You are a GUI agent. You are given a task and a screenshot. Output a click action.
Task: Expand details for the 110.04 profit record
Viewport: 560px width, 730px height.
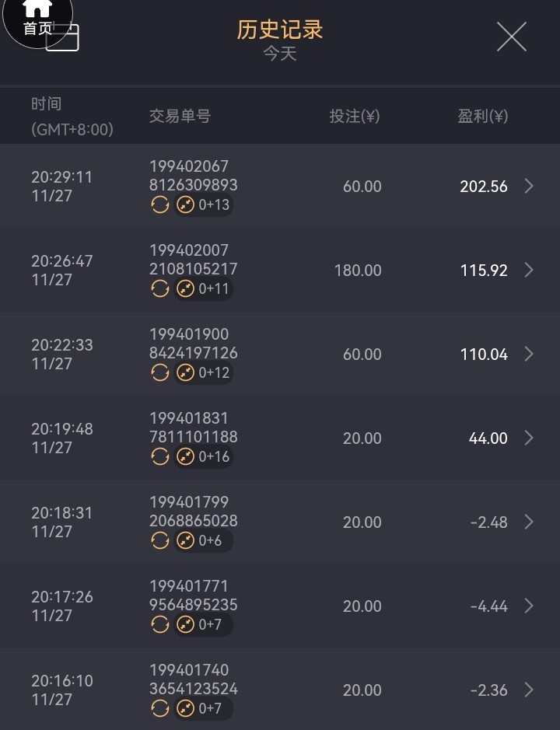click(529, 354)
